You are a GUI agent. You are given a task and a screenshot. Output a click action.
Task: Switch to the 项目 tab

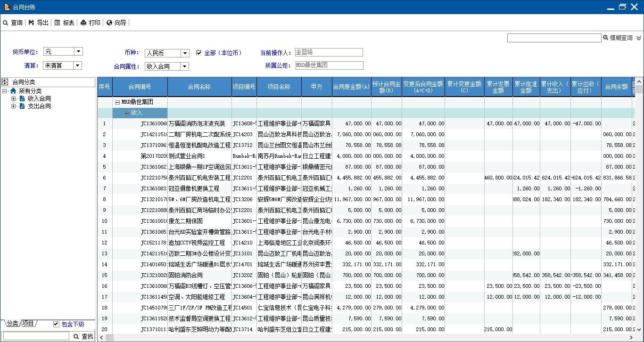[28, 324]
